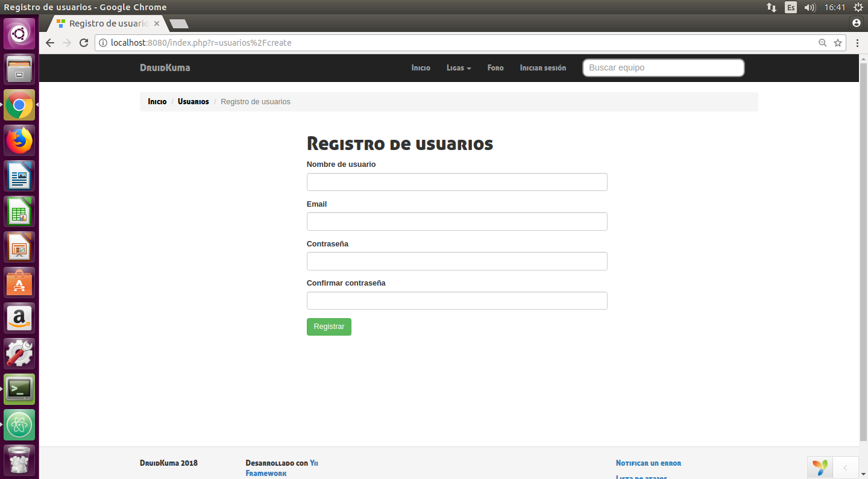The image size is (868, 479).
Task: Click Iniciar sesión in navbar
Action: [543, 68]
